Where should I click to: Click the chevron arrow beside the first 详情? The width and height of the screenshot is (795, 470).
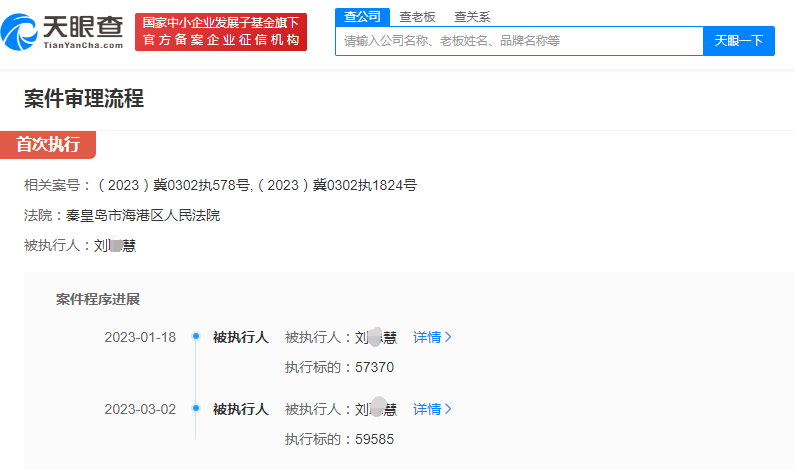(x=448, y=337)
